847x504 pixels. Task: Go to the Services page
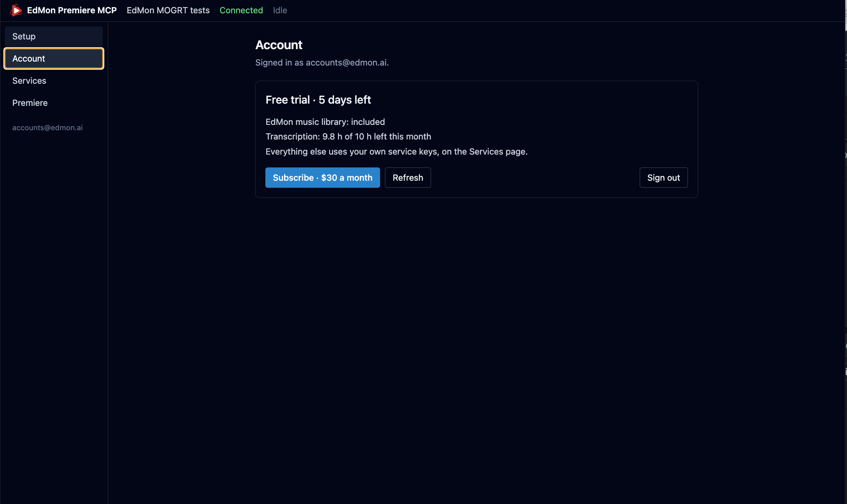[54, 81]
